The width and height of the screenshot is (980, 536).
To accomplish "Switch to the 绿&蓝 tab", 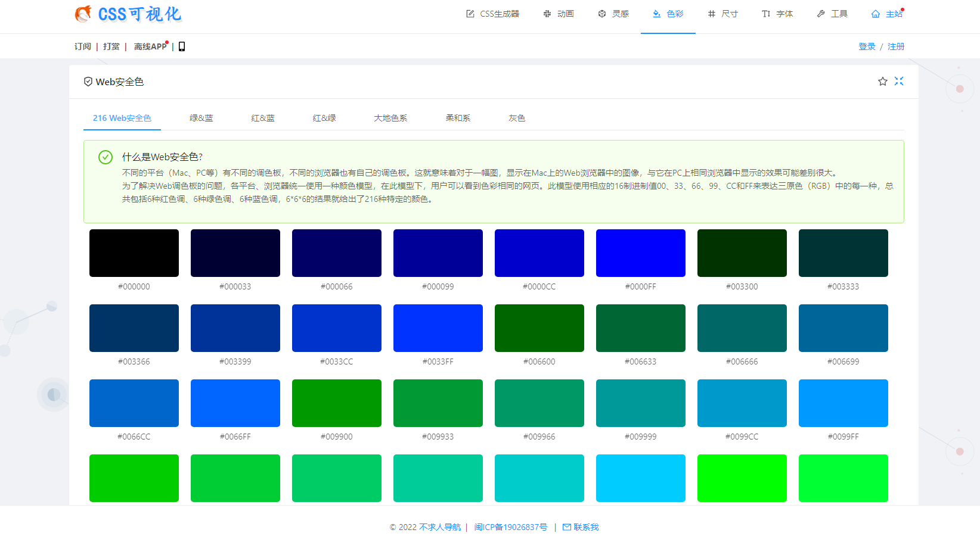I will point(201,118).
